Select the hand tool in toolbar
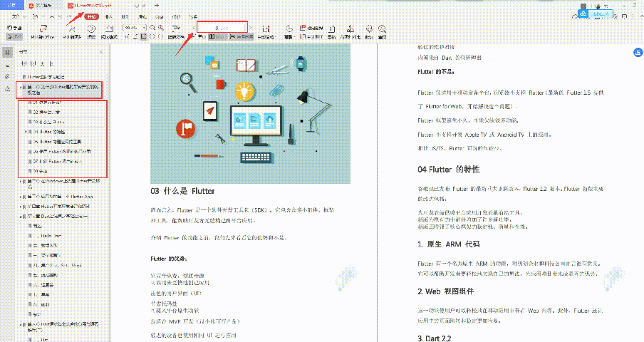Screen dimensions: 644x342 [x=14, y=28]
